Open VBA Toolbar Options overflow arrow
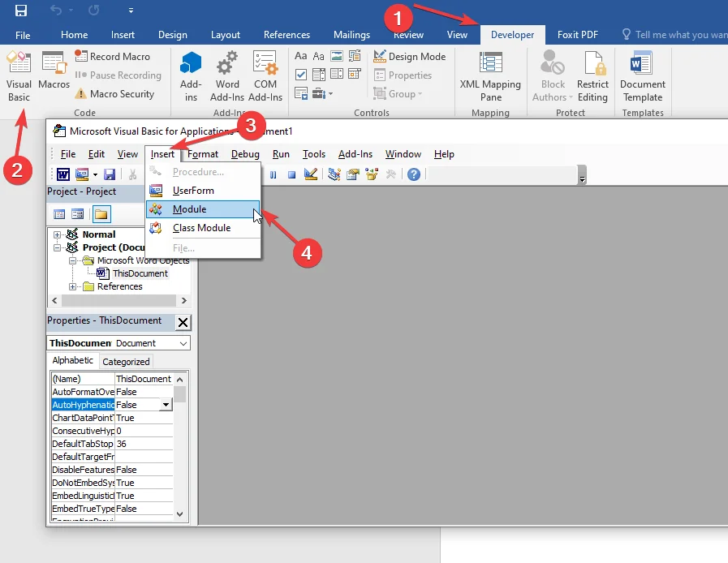The width and height of the screenshot is (728, 563). tap(582, 175)
